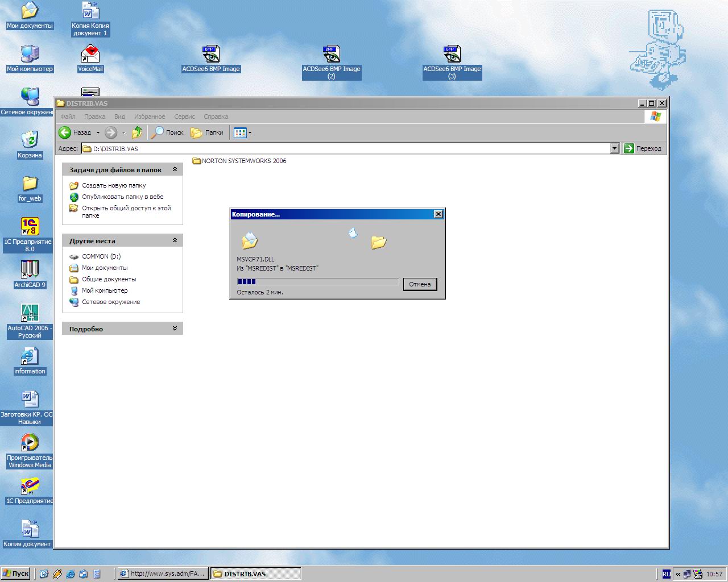
Task: Expand the Подробно details panel
Action: [175, 329]
